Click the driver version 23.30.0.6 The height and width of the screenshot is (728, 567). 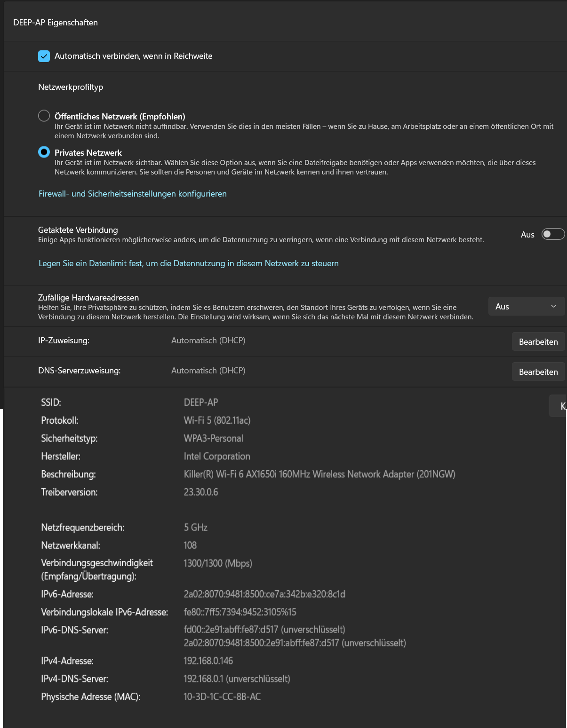(201, 492)
